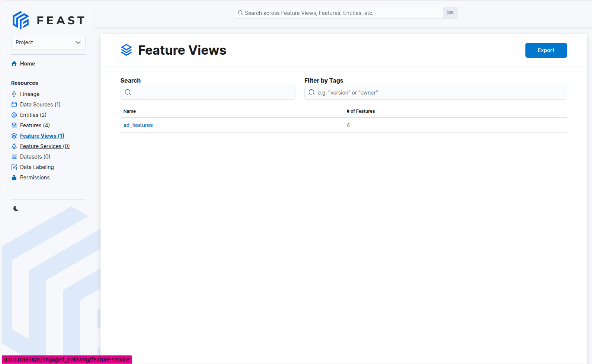Go to Home in sidebar
The image size is (592, 364).
27,64
